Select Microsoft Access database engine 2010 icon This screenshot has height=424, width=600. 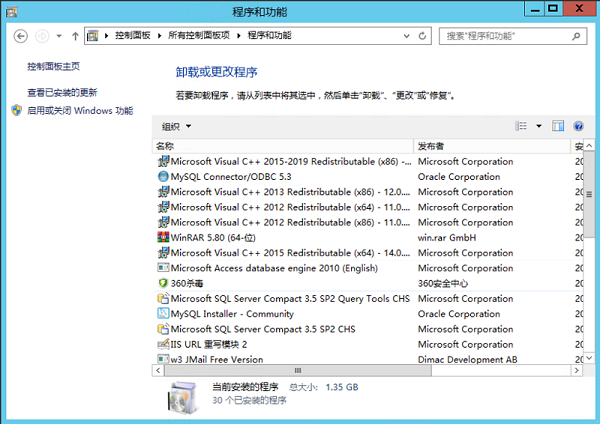(x=163, y=267)
